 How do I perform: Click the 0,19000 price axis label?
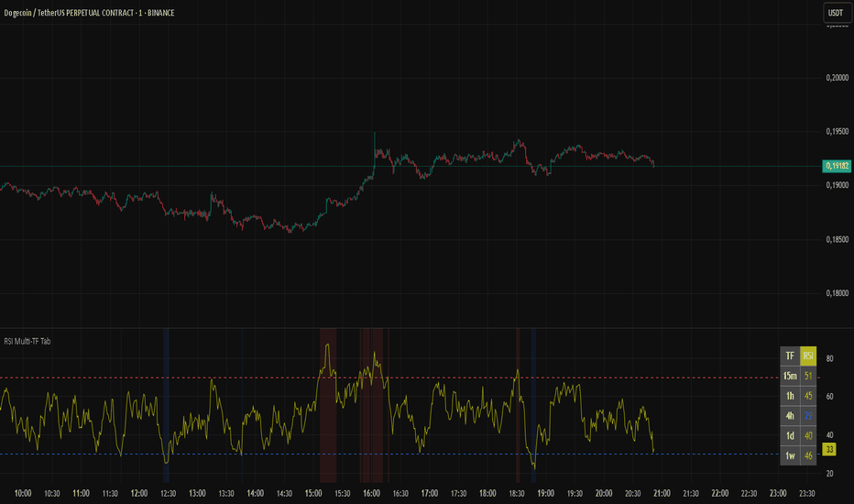pos(838,185)
